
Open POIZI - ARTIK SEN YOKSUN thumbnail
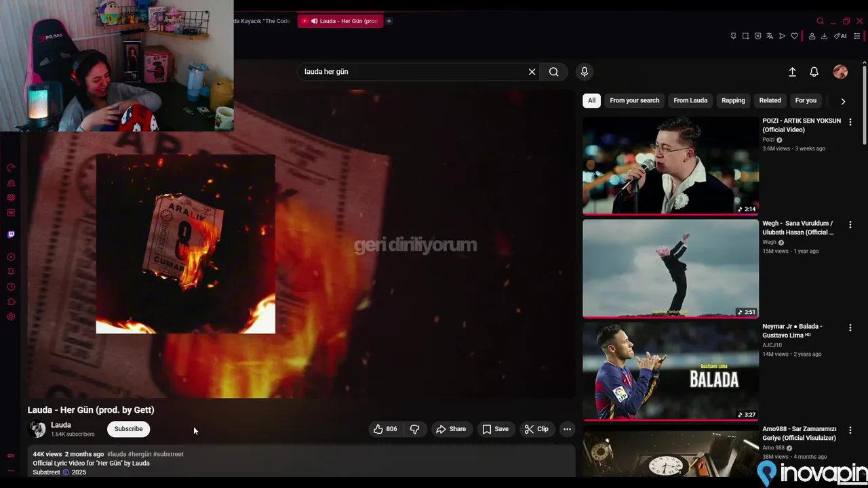tap(671, 166)
